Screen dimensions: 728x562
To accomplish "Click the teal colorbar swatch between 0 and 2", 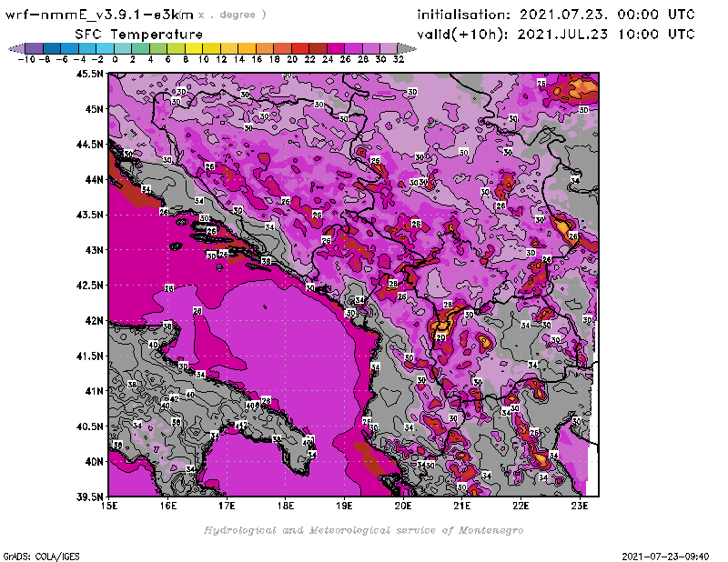I will (123, 48).
